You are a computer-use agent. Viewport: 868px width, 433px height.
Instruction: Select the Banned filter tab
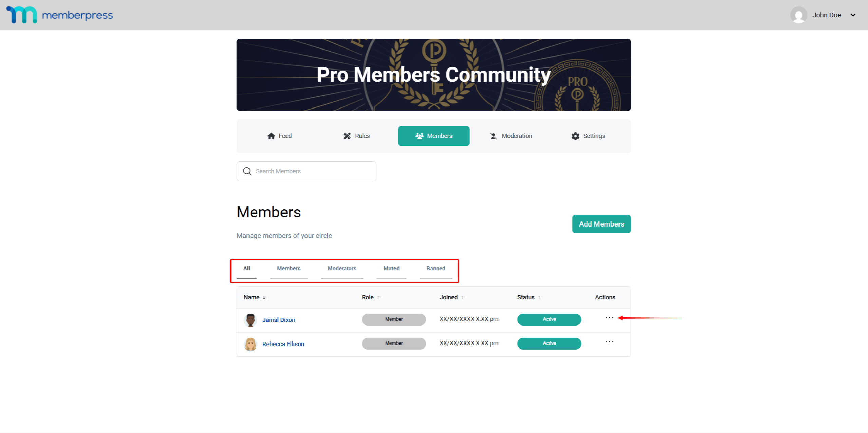(436, 269)
